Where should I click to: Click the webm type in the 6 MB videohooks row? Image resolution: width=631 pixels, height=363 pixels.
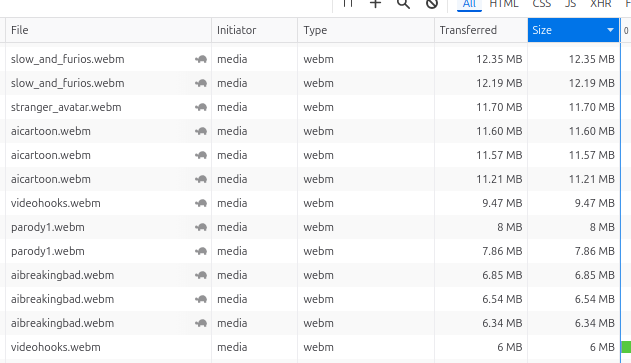[x=318, y=347]
